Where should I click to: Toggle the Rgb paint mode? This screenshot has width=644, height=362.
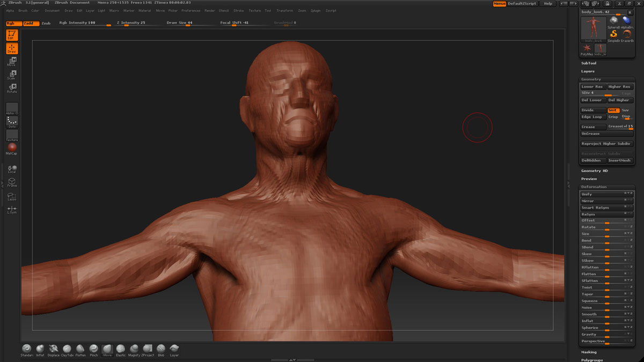pyautogui.click(x=13, y=23)
